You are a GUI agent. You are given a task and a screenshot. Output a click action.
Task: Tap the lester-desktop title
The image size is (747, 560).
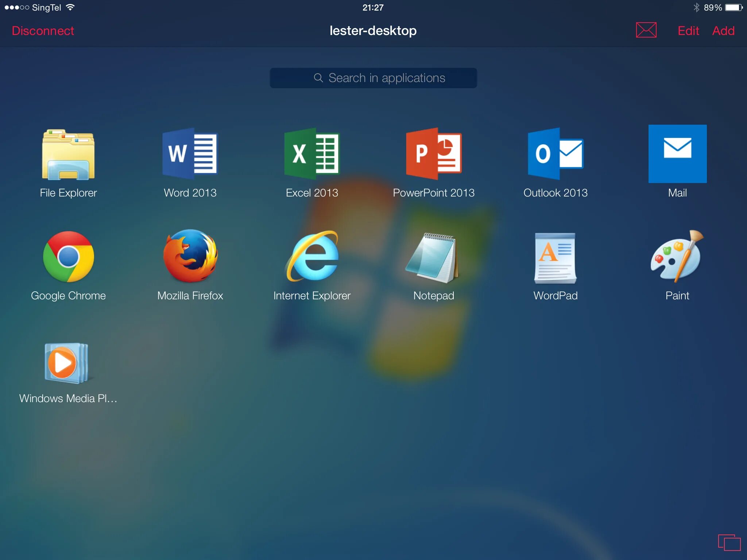373,31
